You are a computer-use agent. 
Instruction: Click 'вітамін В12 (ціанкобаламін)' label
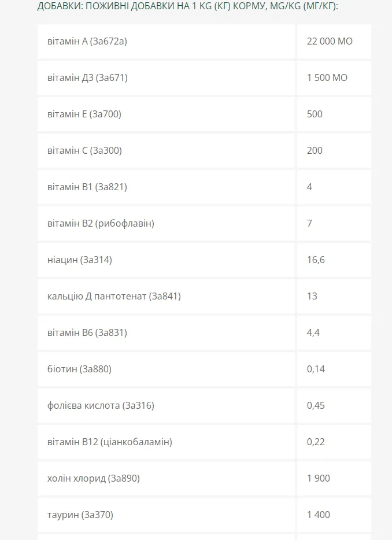pos(110,442)
